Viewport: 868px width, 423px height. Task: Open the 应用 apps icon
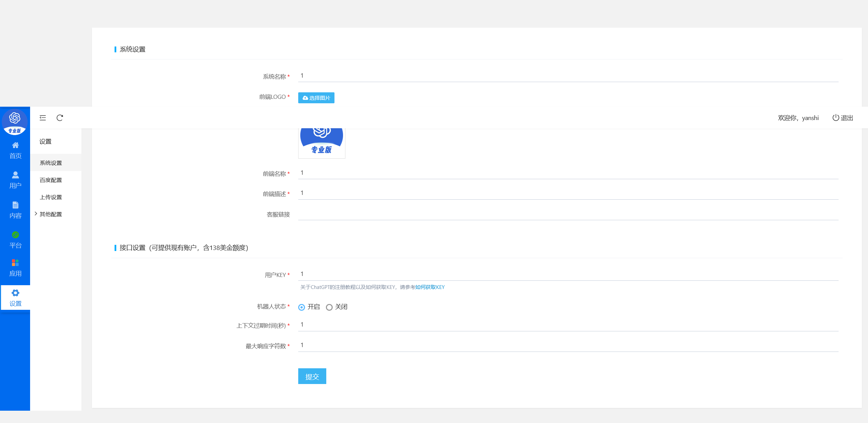point(15,263)
